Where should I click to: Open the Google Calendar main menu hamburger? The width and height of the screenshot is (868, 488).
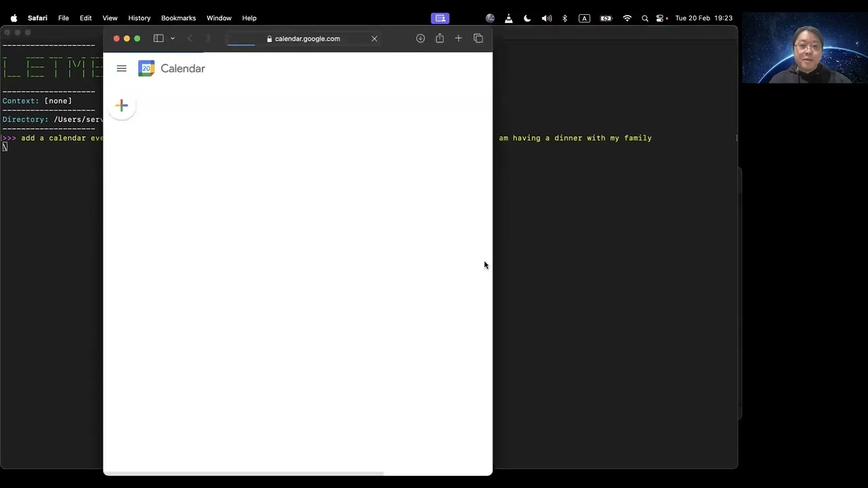121,68
